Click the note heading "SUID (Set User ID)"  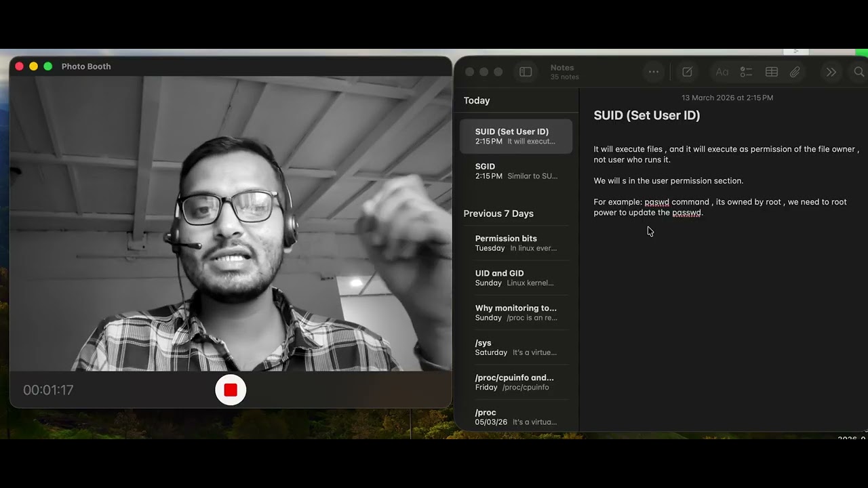[647, 115]
